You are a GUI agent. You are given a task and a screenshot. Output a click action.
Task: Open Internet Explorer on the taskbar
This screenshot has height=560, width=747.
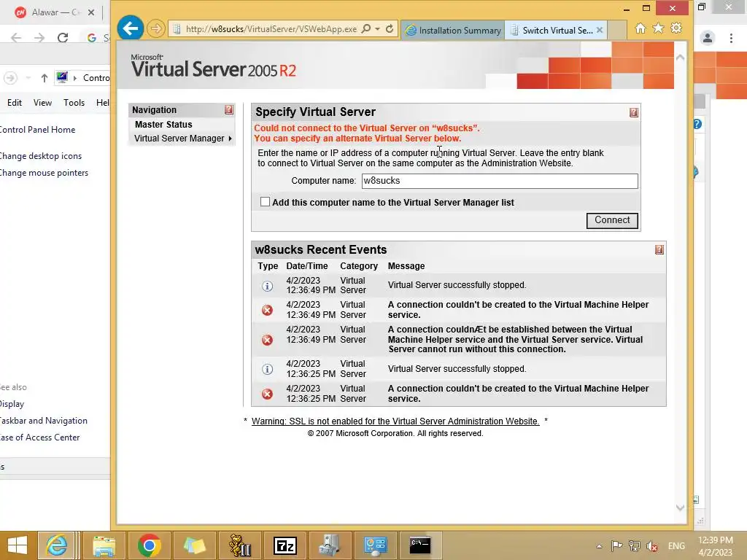coord(56,545)
